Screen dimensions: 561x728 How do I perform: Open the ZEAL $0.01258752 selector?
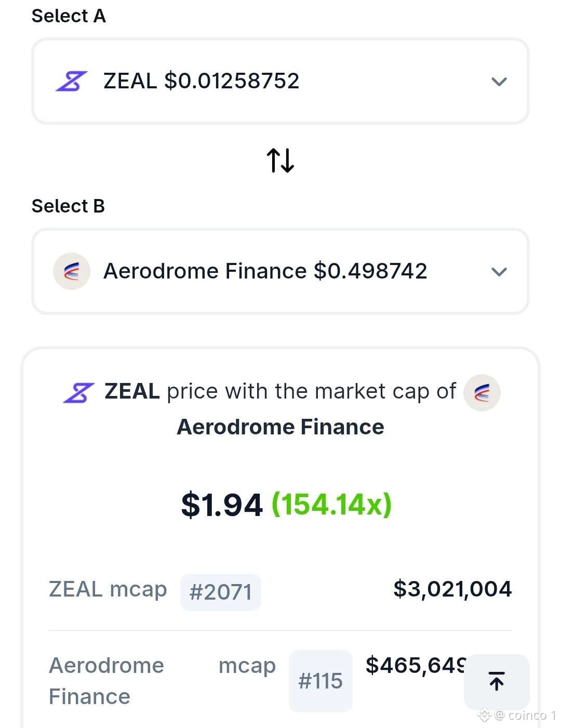click(x=280, y=81)
